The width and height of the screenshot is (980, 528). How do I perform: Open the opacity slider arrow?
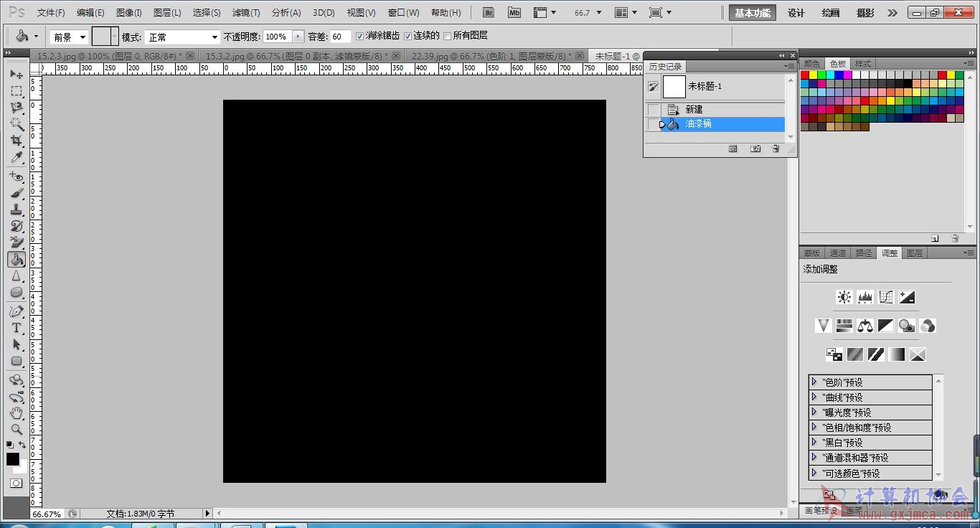click(298, 37)
